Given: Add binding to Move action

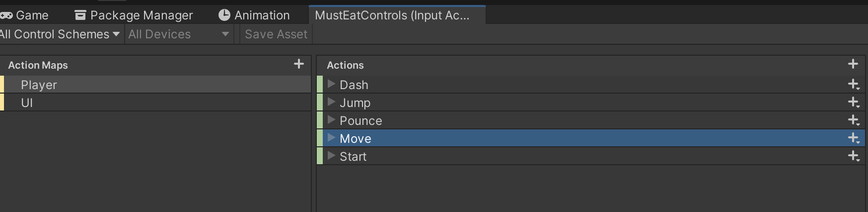Looking at the screenshot, I should pyautogui.click(x=854, y=138).
